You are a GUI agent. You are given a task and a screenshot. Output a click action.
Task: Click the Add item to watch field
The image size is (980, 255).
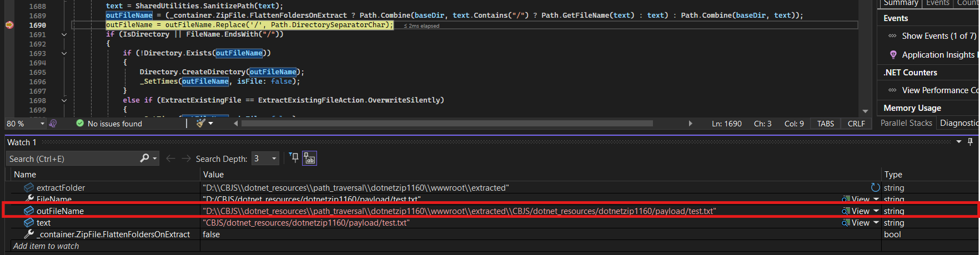point(46,246)
